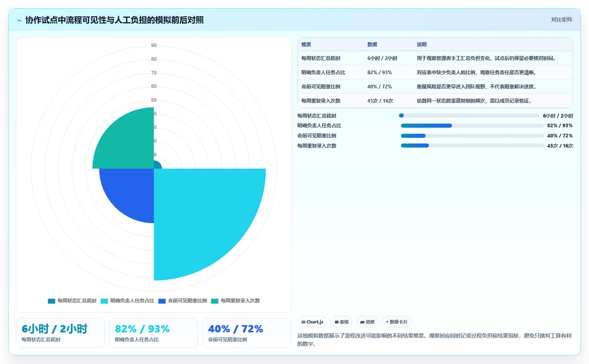Click the 会前可见阻塞比例 progress bar
Image resolution: width=589 pixels, height=364 pixels.
[x=472, y=136]
